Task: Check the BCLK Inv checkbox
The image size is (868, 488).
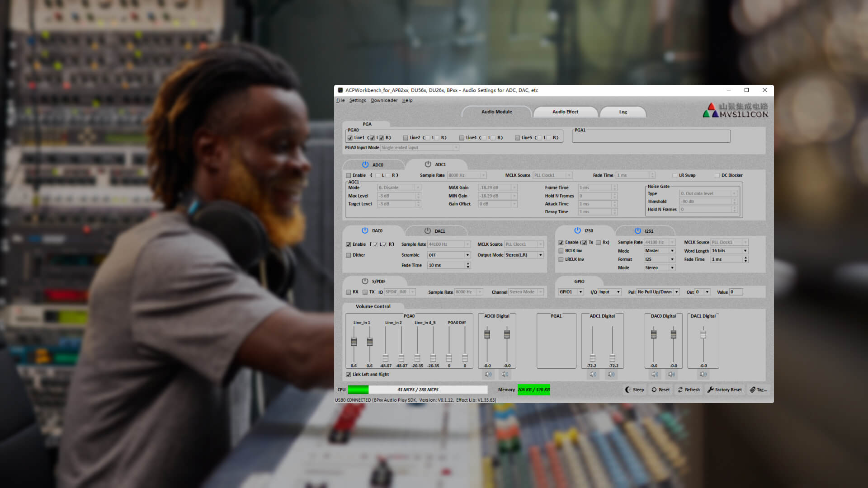Action: (x=561, y=251)
